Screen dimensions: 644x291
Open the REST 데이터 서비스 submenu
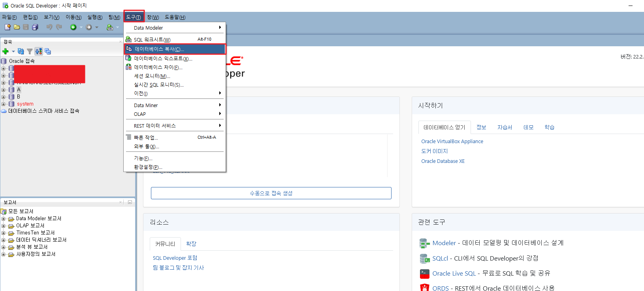pyautogui.click(x=175, y=126)
